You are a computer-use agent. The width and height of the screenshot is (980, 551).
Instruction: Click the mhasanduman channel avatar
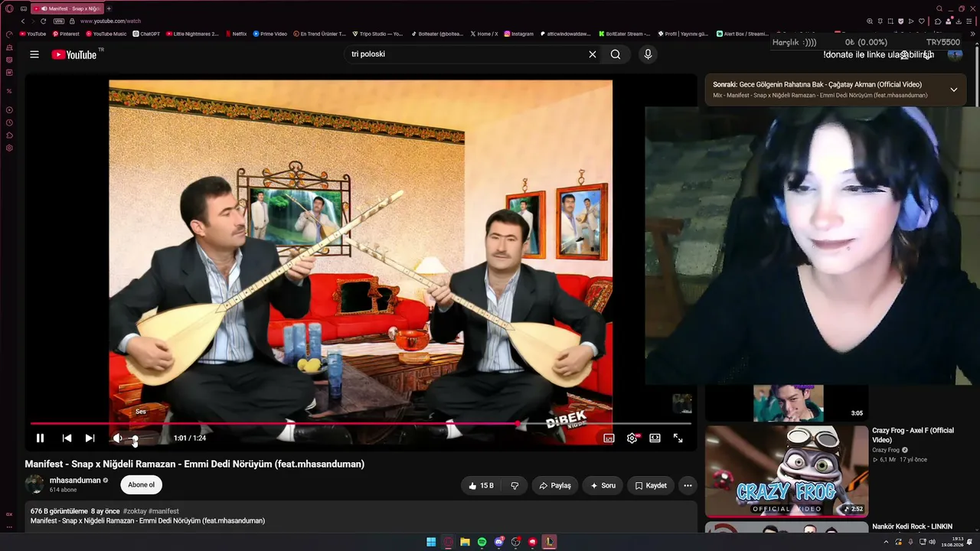(34, 484)
